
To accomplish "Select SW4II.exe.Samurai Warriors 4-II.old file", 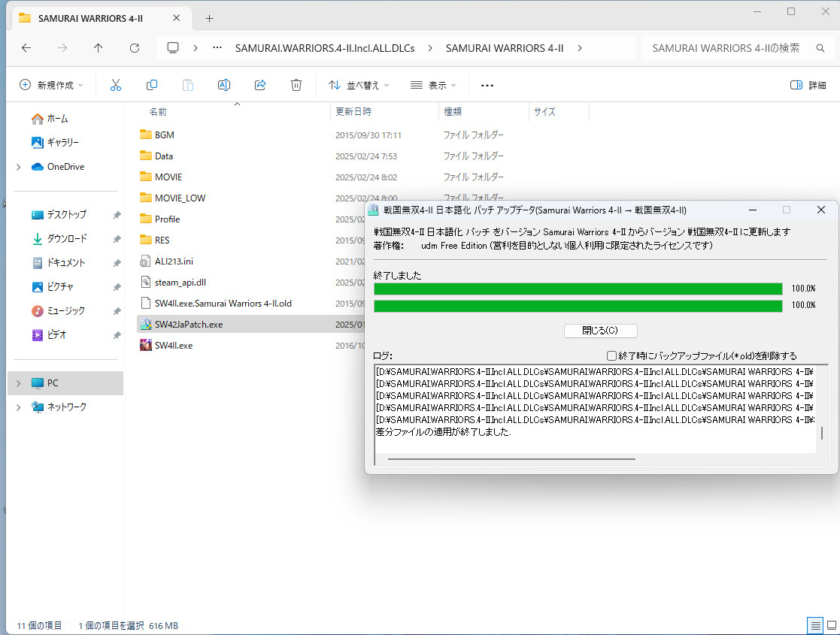I will click(215, 304).
